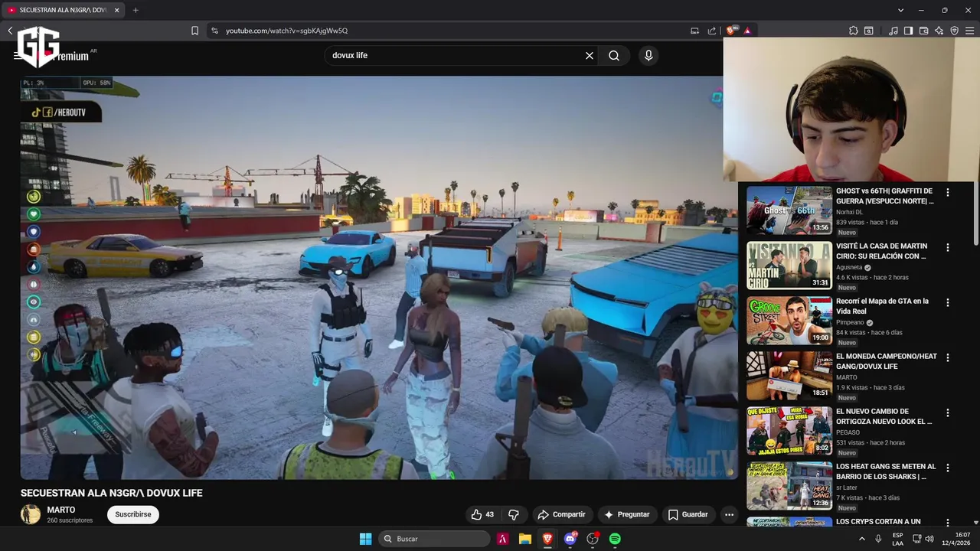Click the PEGASO channel name
The image size is (980, 551).
(848, 433)
